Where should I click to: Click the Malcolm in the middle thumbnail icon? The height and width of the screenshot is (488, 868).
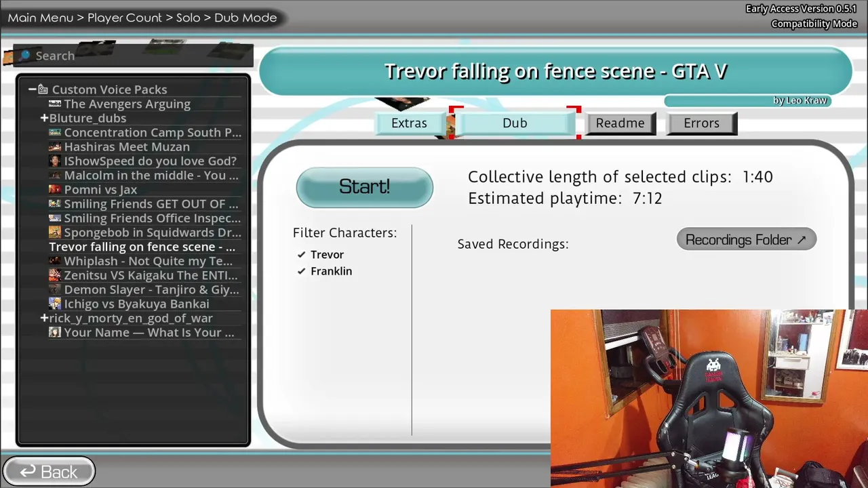point(55,176)
